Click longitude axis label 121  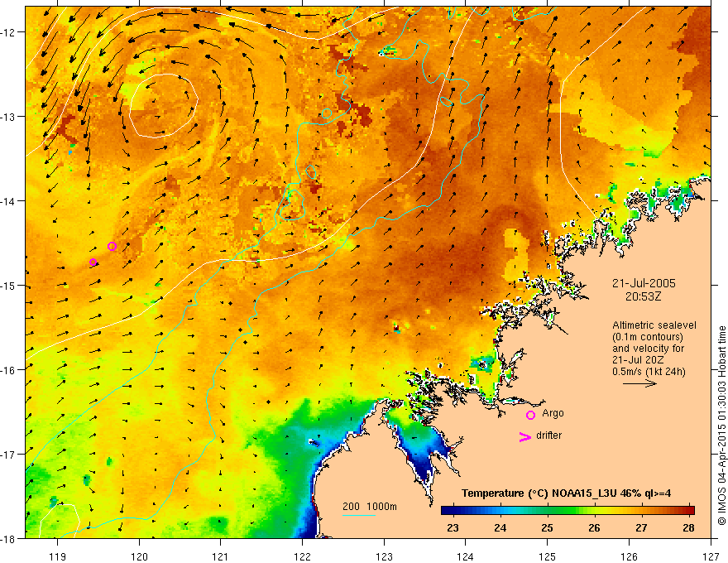click(221, 556)
